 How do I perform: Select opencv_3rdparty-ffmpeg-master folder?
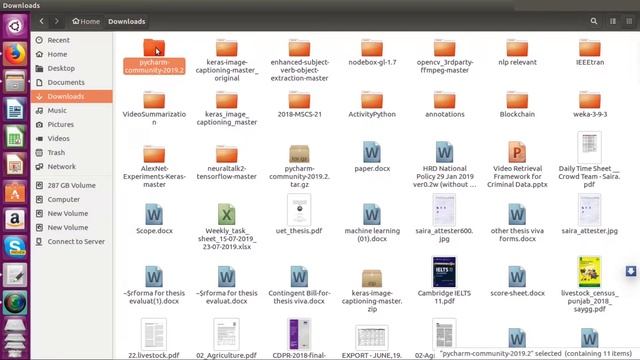(444, 56)
